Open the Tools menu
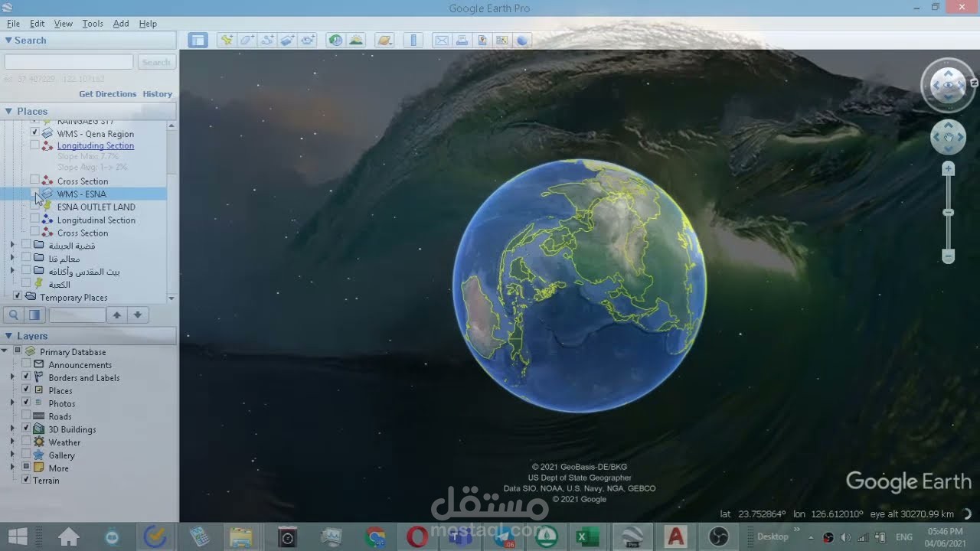The image size is (980, 551). click(x=93, y=24)
